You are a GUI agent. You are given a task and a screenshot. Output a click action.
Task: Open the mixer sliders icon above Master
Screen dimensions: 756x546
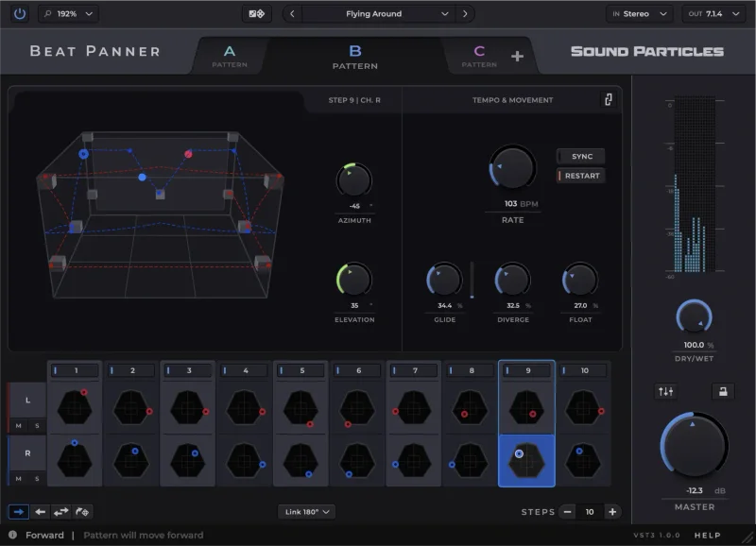coord(666,391)
